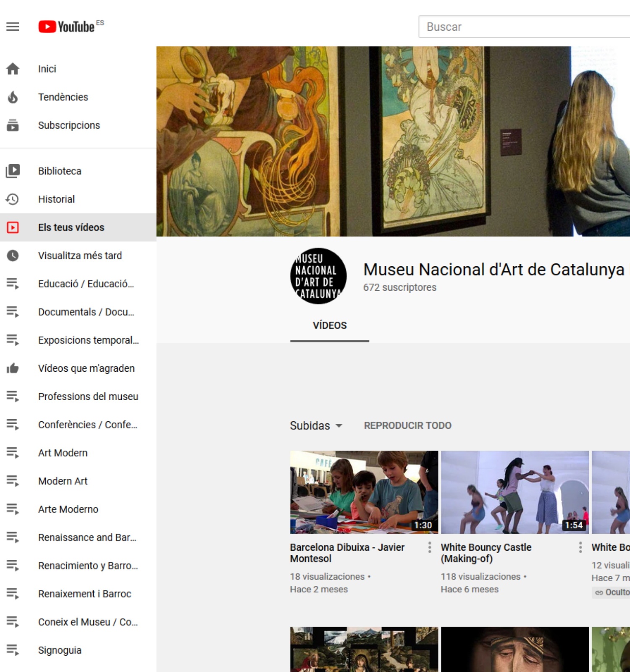The height and width of the screenshot is (672, 630).
Task: Open Tendències in the sidebar
Action: (x=78, y=97)
